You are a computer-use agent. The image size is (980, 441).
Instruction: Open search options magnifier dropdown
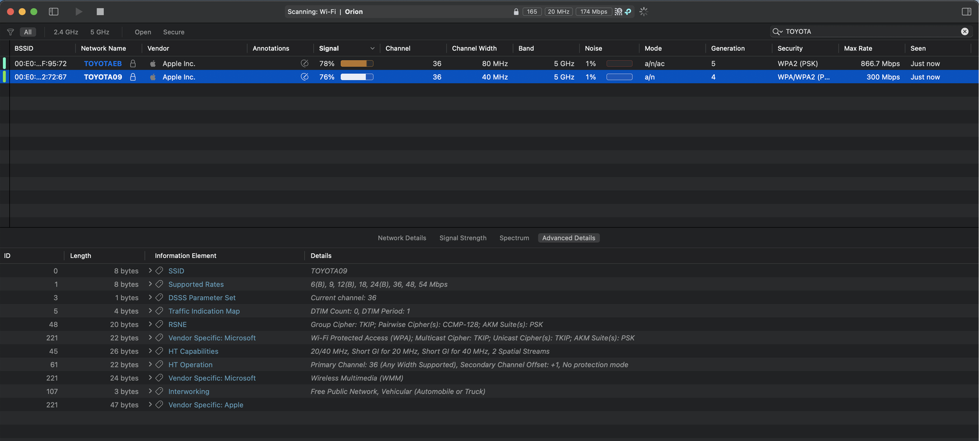(x=777, y=32)
